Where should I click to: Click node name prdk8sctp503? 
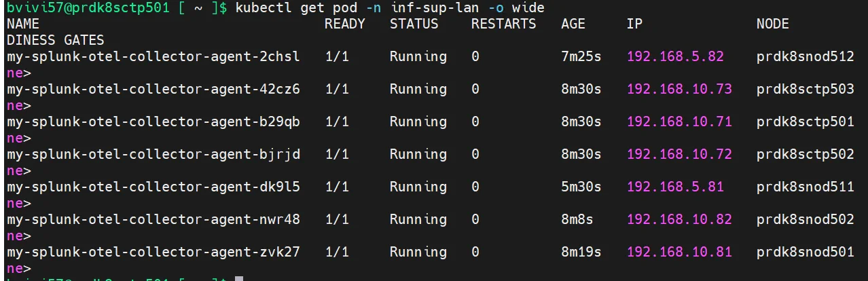pos(805,89)
